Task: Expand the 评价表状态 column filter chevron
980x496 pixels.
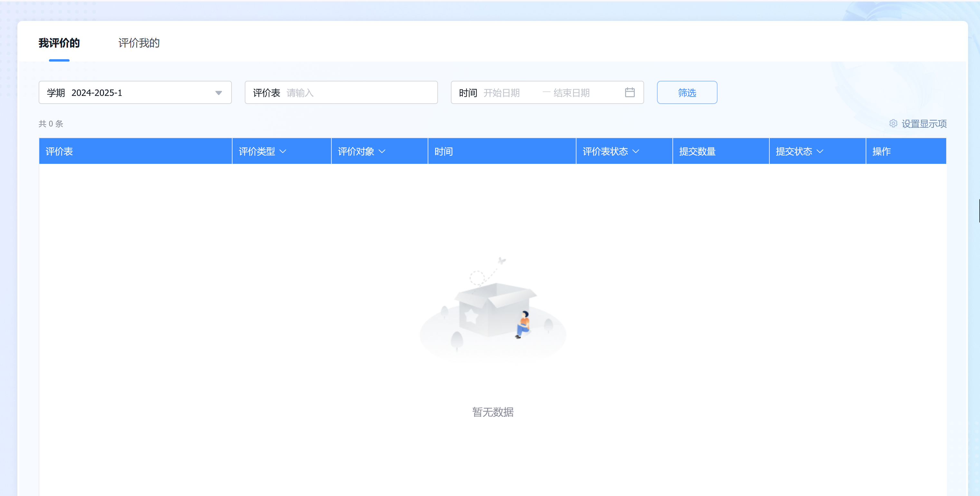Action: (635, 151)
